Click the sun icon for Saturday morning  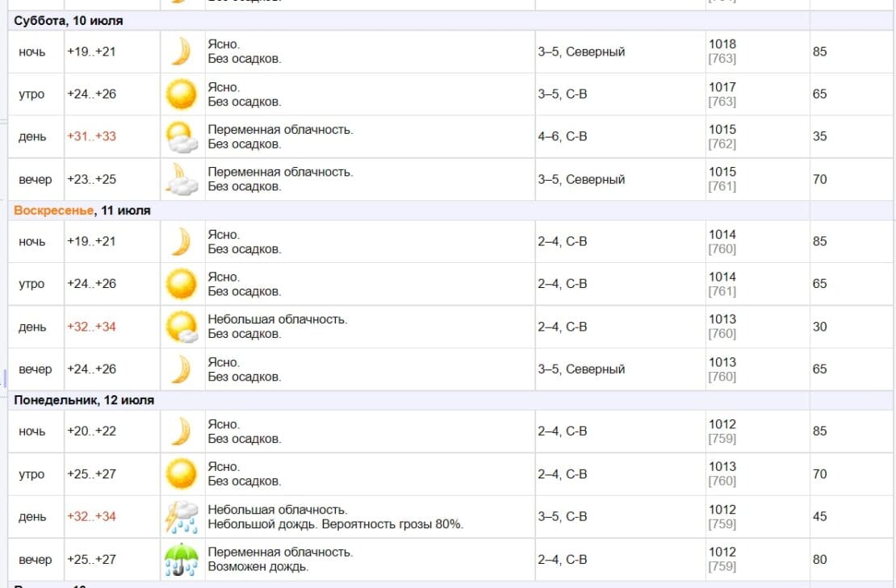click(181, 94)
